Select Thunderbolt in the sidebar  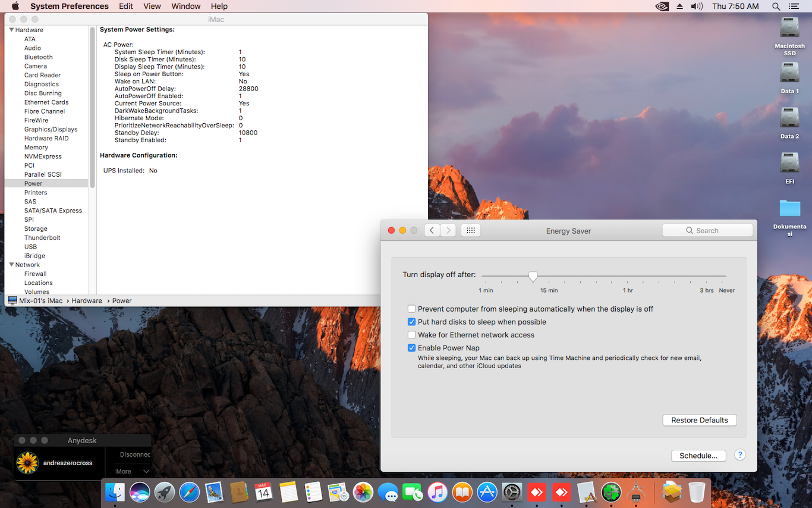click(x=42, y=237)
